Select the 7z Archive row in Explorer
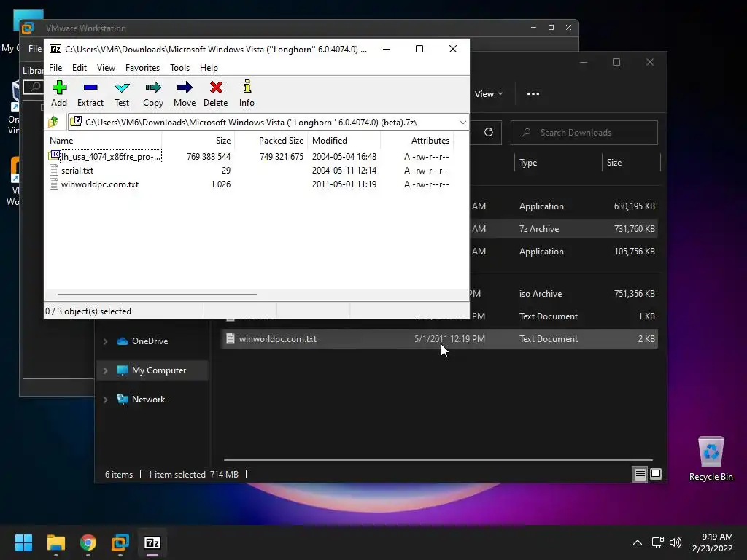The image size is (747, 560). [x=562, y=228]
